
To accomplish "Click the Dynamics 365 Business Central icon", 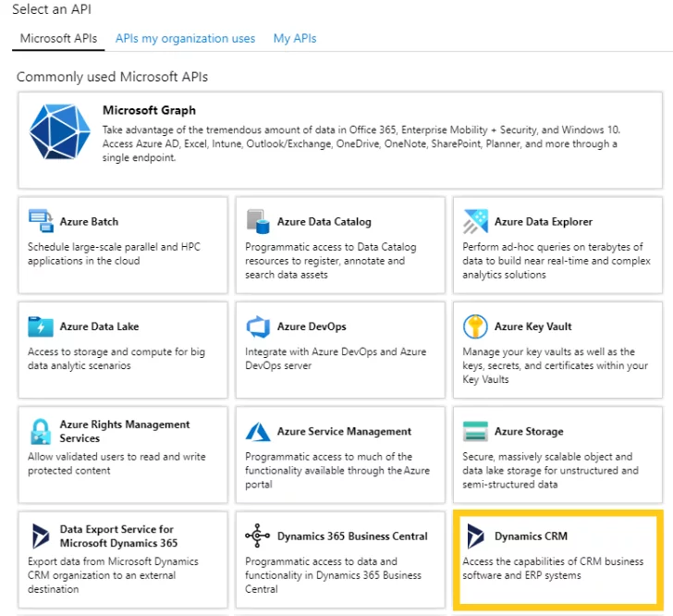I will pyautogui.click(x=258, y=536).
